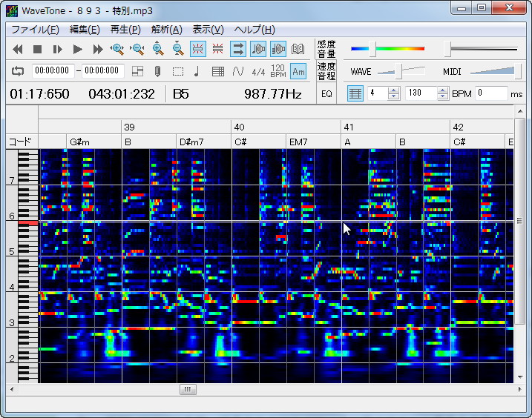Click the panel layout icon

pyautogui.click(x=137, y=71)
